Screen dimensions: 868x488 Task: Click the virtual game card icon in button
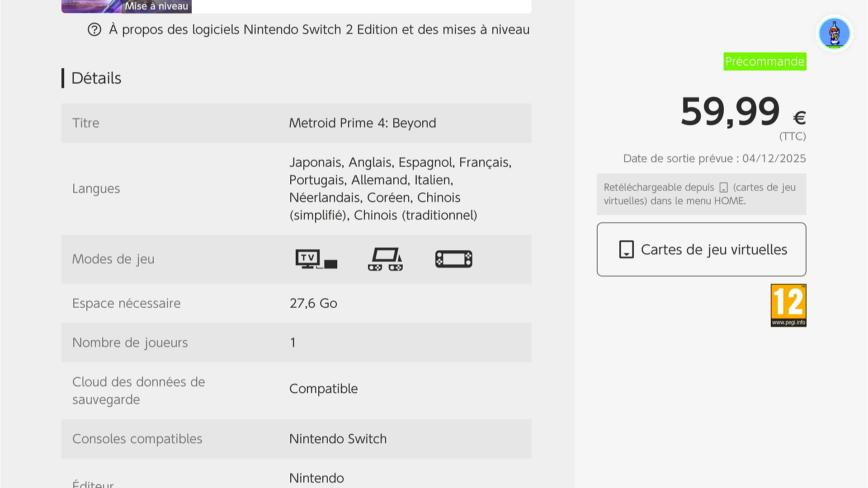pyautogui.click(x=626, y=249)
